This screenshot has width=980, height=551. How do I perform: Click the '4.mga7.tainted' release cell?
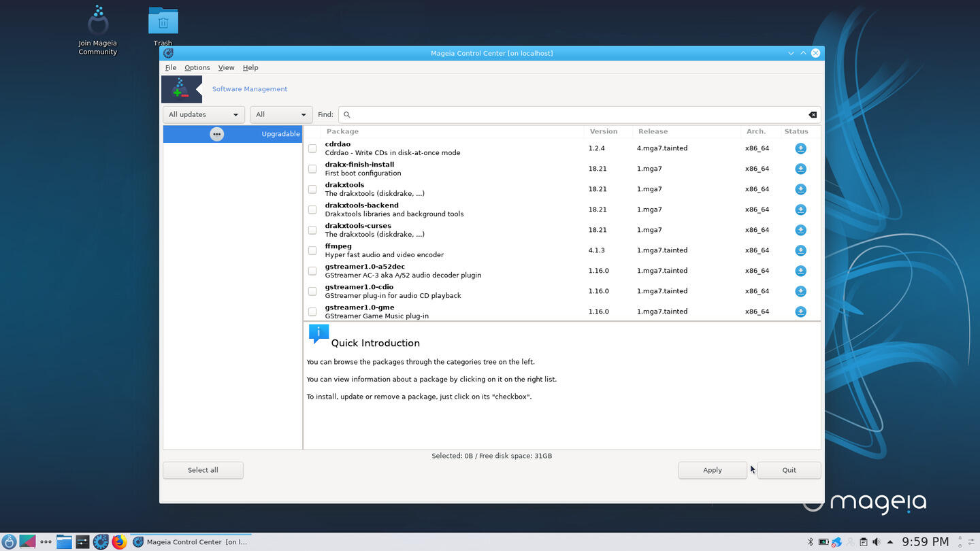662,148
